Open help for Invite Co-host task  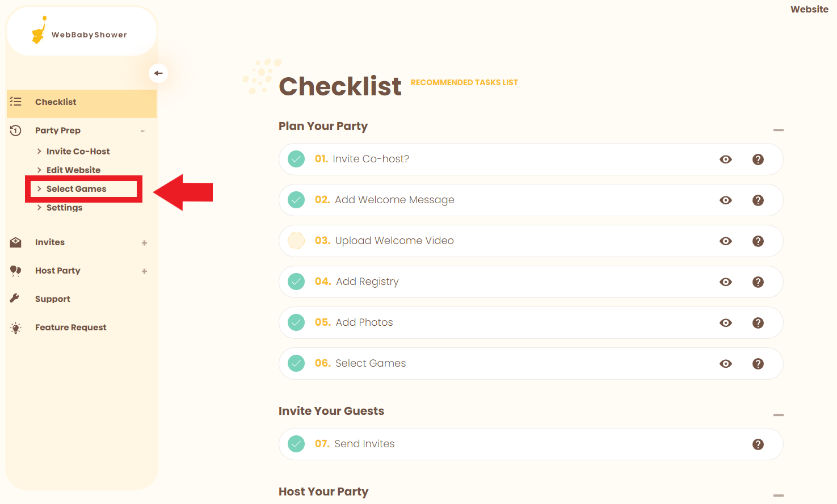[758, 159]
